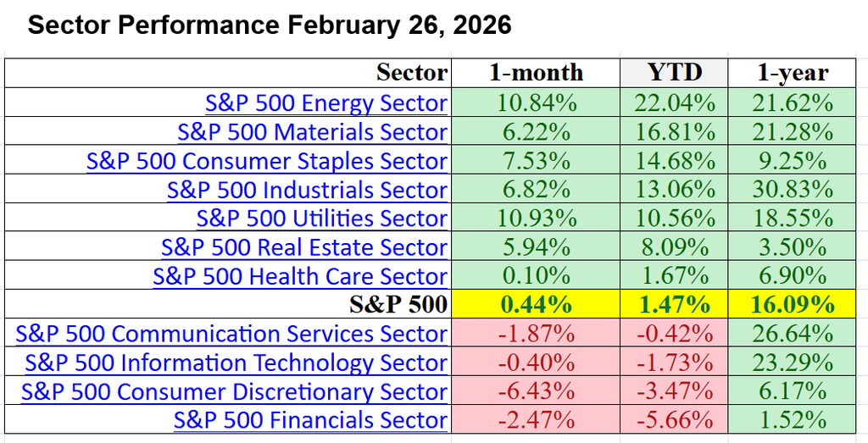Select the 1-month column header cell
The height and width of the screenshot is (443, 868).
[x=536, y=73]
